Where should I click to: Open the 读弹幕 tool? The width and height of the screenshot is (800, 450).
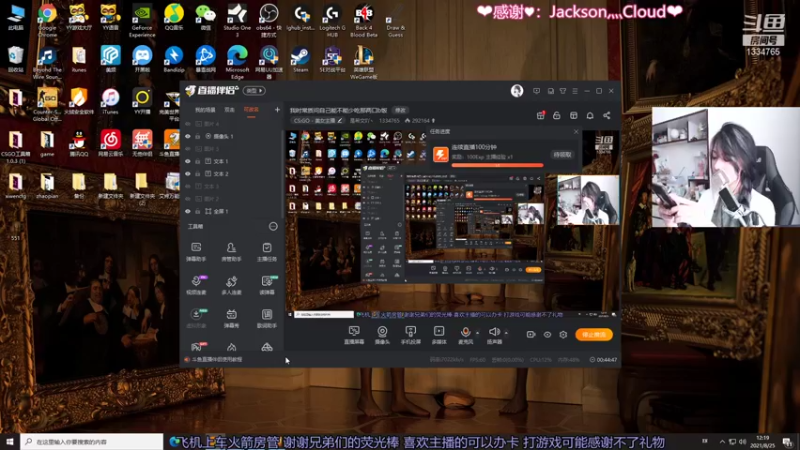pyautogui.click(x=267, y=285)
